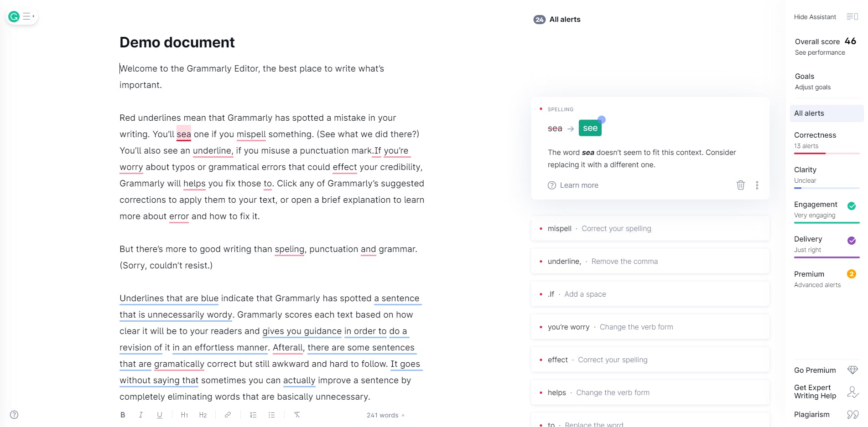Image resolution: width=868 pixels, height=427 pixels.
Task: Insert a link with the link icon
Action: (x=228, y=415)
